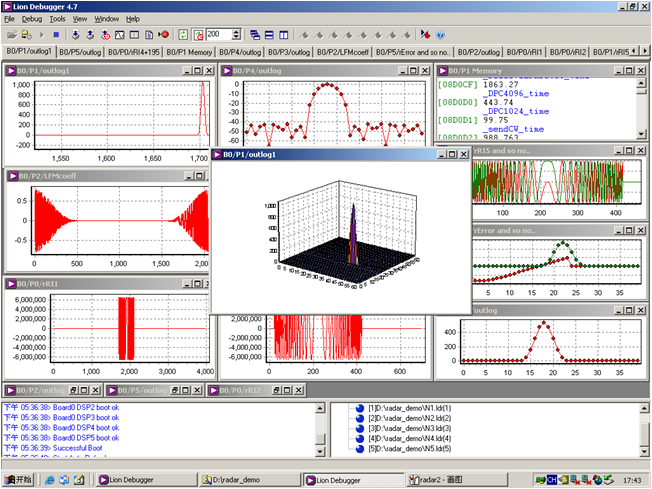
Task: Click the Tile horizontally toolbar icon
Action: [x=269, y=35]
